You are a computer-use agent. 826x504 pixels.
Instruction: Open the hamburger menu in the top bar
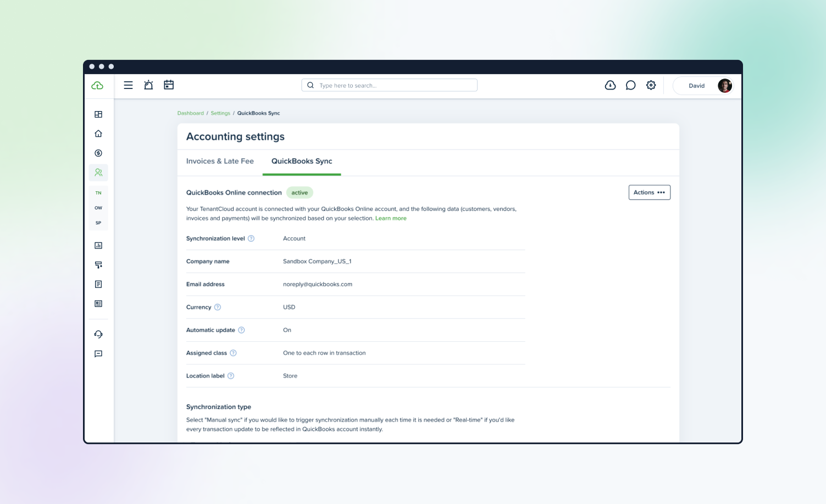pyautogui.click(x=128, y=85)
